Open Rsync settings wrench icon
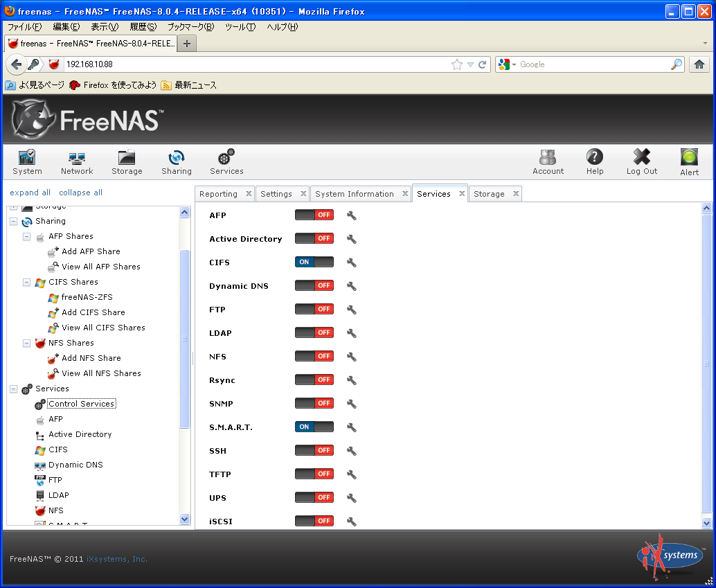 click(x=351, y=381)
